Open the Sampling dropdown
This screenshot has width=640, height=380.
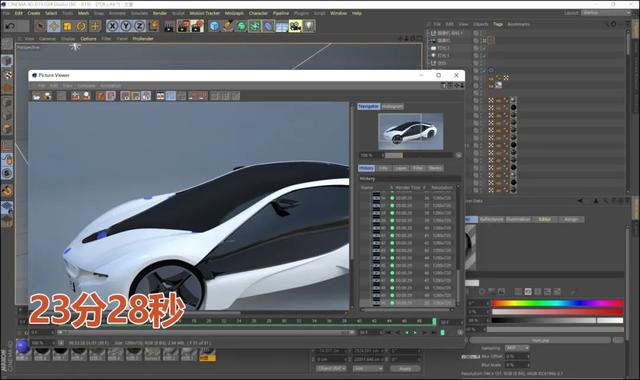click(517, 348)
